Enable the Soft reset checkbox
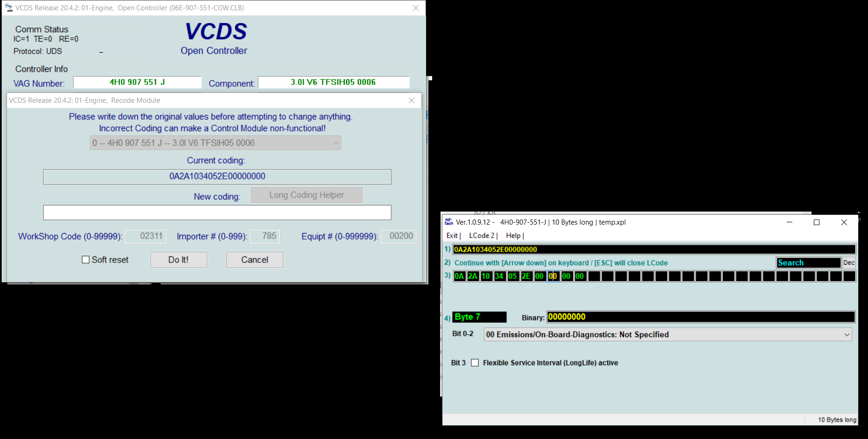Viewport: 868px width, 439px height. pos(86,260)
